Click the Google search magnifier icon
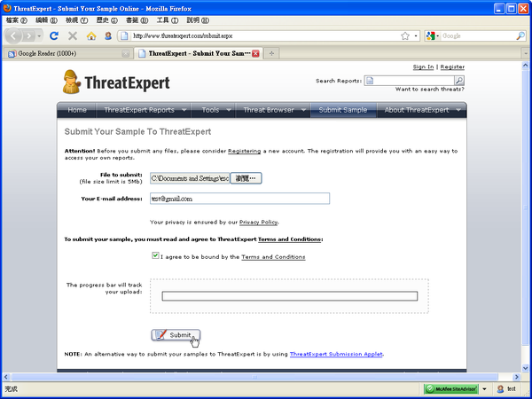 tap(520, 36)
